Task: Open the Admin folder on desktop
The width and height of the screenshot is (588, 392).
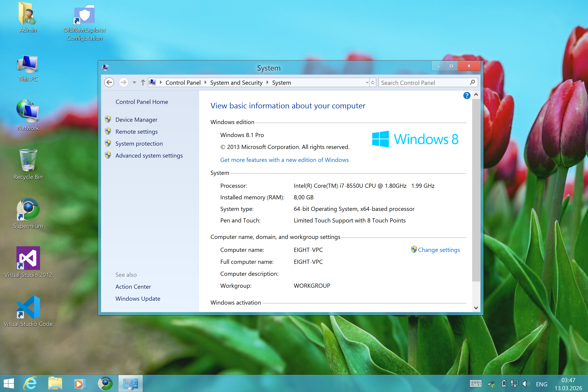Action: (28, 17)
